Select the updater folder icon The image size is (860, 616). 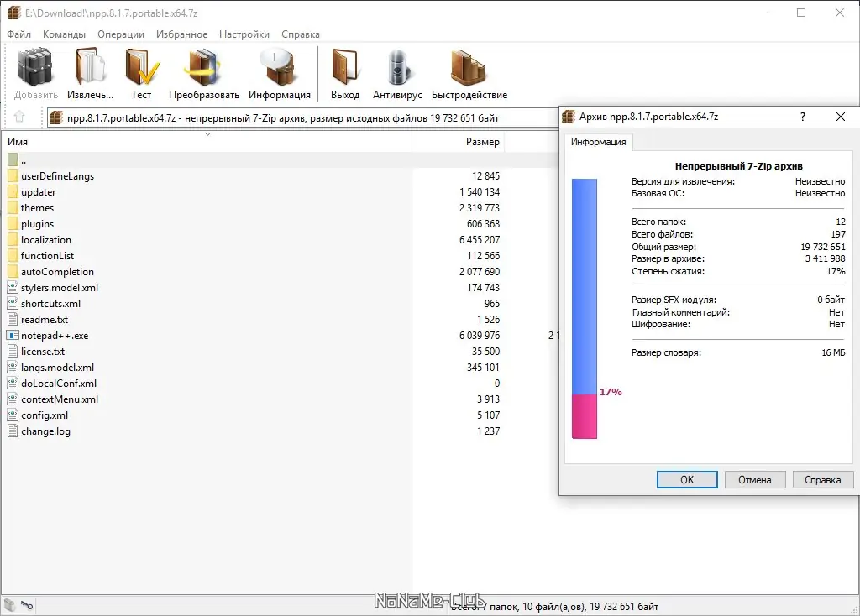(x=13, y=192)
